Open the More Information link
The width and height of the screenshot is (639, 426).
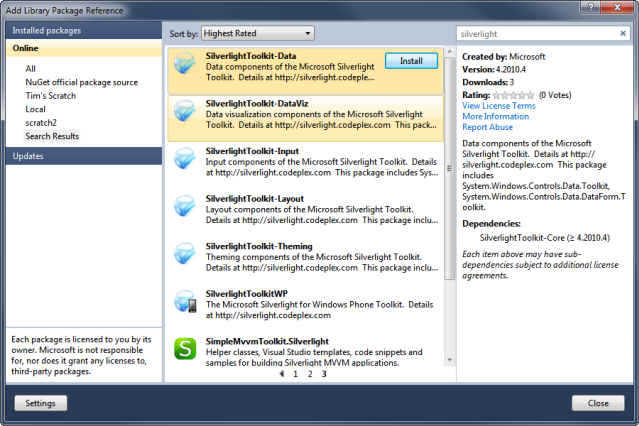coord(496,116)
